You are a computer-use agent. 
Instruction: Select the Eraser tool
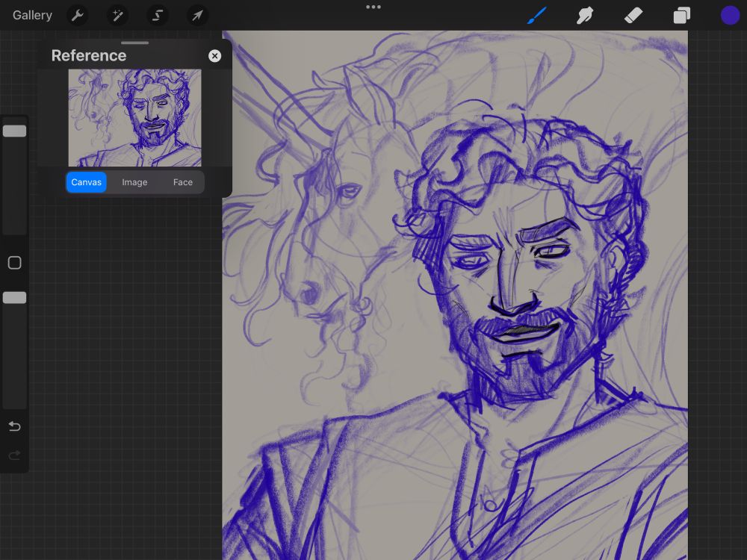pyautogui.click(x=633, y=15)
